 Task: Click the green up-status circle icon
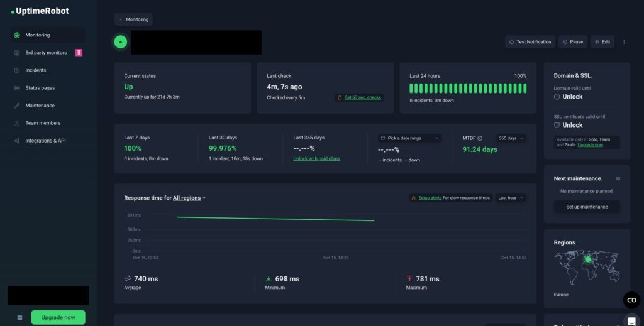coord(121,42)
